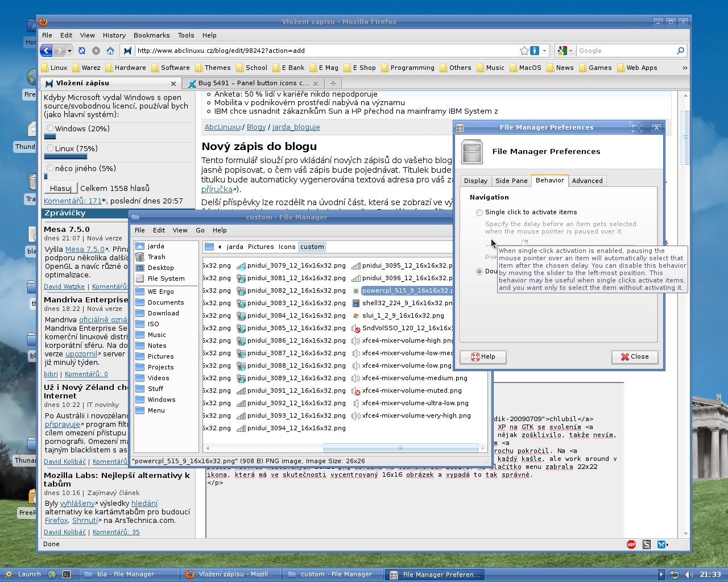Follow the jarda_bloguje breadcrumb link
The height and width of the screenshot is (582, 728).
point(296,127)
